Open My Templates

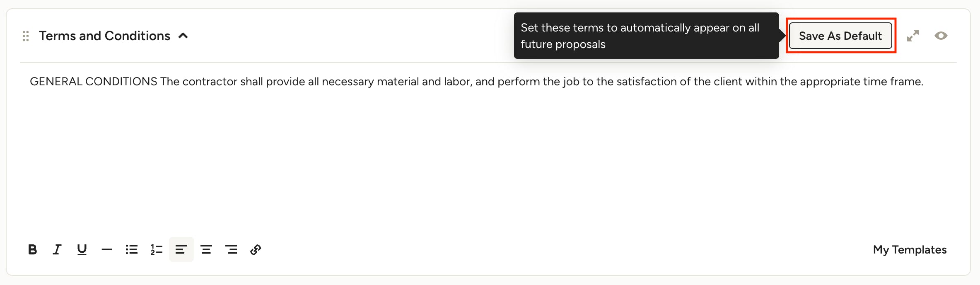(x=910, y=249)
